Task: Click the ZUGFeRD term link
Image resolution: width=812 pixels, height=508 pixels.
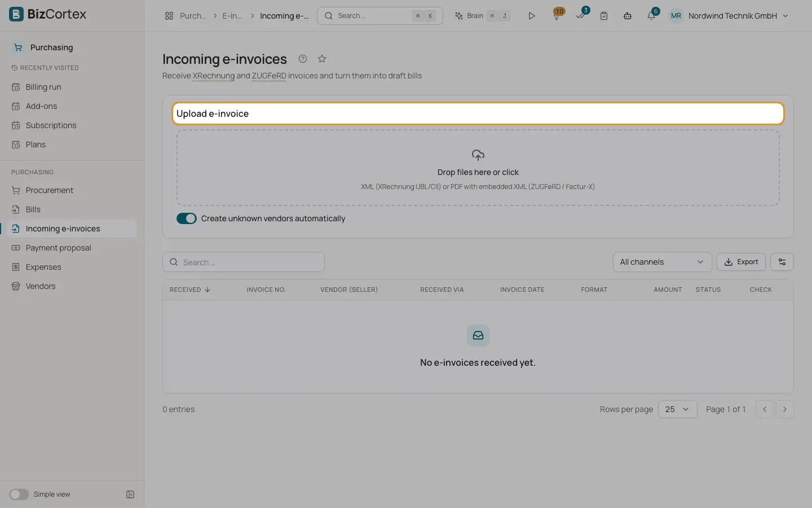Action: tap(269, 76)
